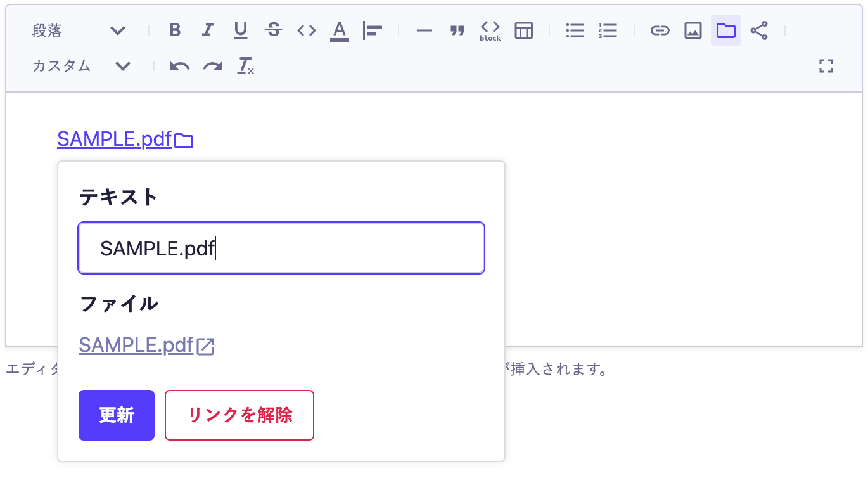Create a bulleted list
Viewport: 868px width, 478px height.
[575, 30]
